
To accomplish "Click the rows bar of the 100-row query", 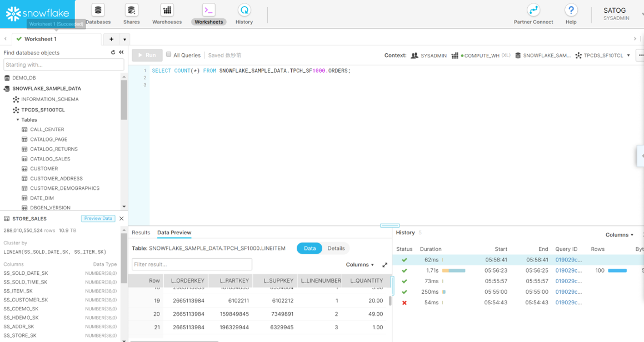I will point(617,270).
